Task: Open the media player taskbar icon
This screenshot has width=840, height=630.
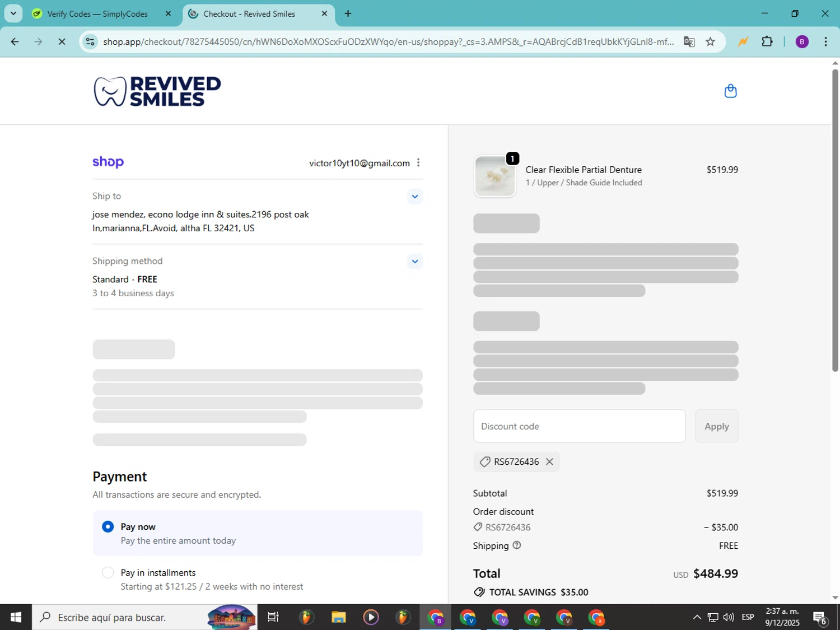Action: [x=371, y=617]
